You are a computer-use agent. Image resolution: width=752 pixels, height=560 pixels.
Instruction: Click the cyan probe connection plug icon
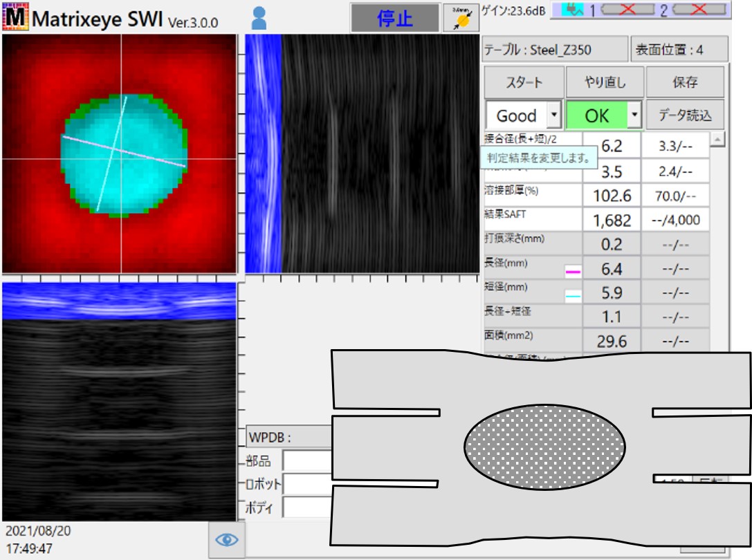574,9
